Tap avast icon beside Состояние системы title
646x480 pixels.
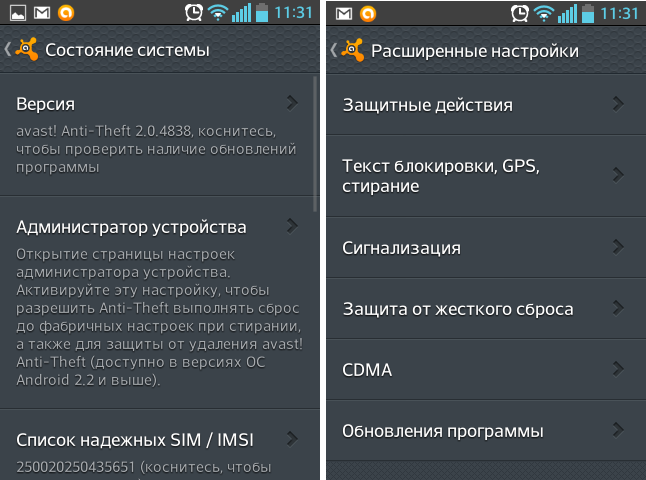(27, 50)
